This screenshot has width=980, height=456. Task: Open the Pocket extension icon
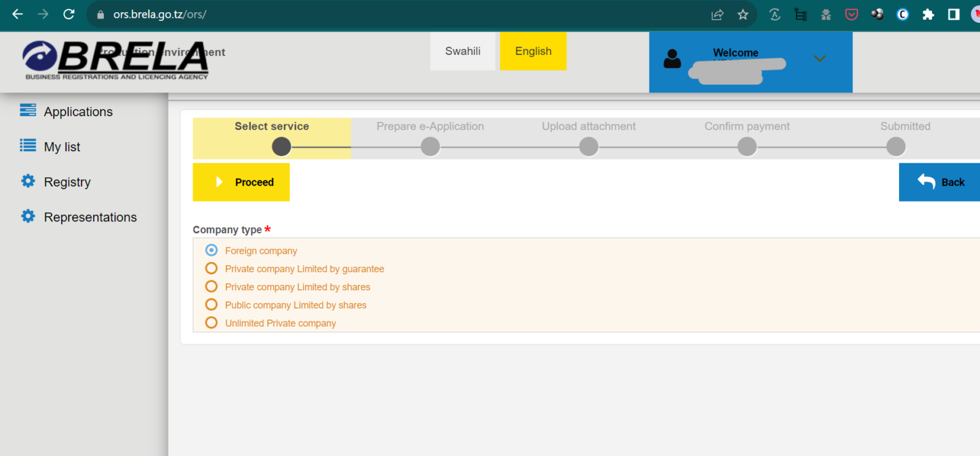point(851,13)
